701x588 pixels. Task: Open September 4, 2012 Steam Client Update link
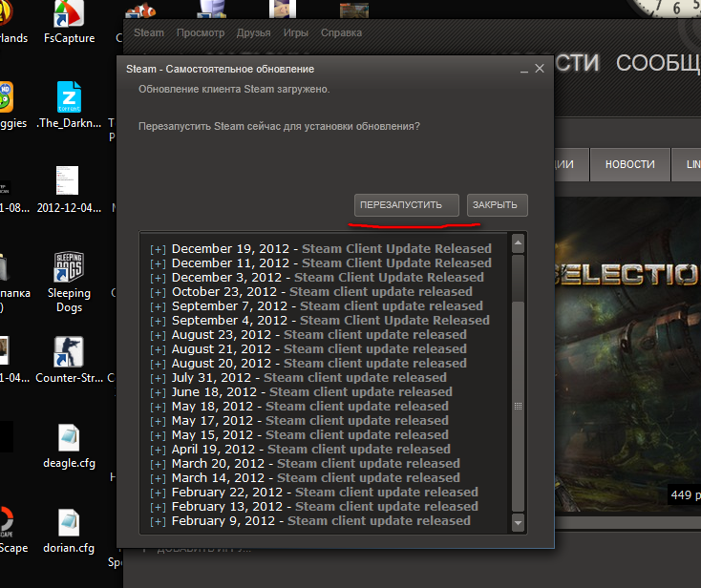394,321
